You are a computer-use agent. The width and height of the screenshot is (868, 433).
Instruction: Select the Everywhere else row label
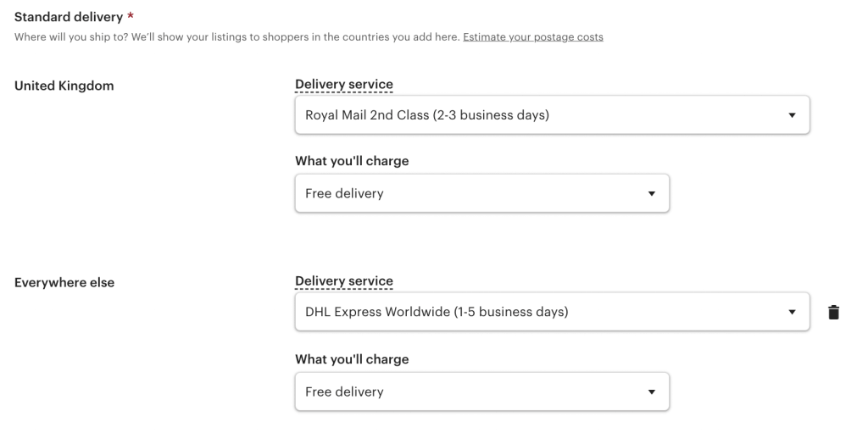point(64,282)
